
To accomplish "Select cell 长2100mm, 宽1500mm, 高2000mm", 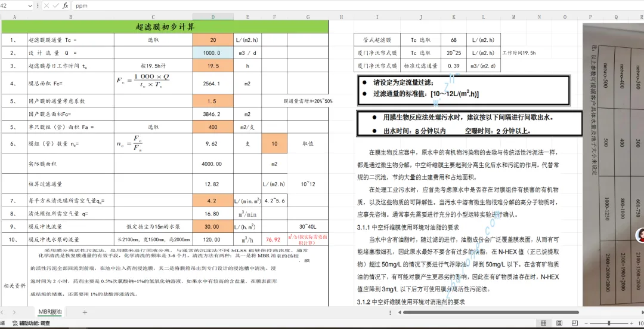I will click(x=153, y=239).
